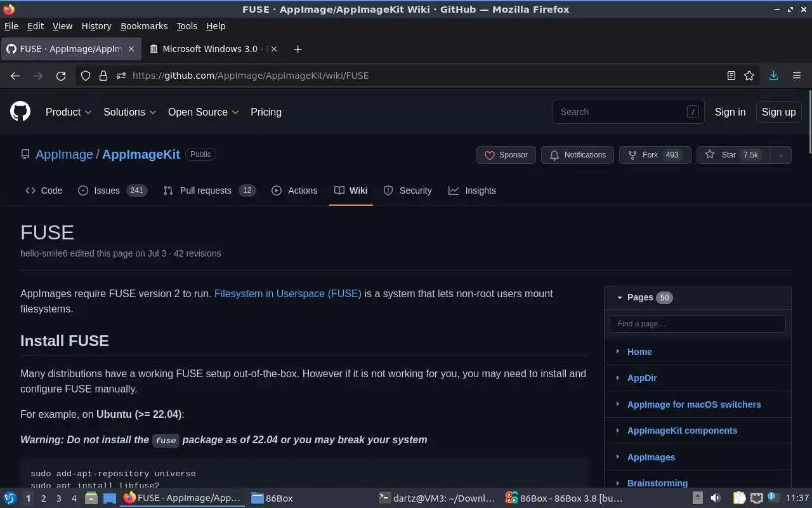Open the Security tab
The width and height of the screenshot is (812, 508).
407,190
